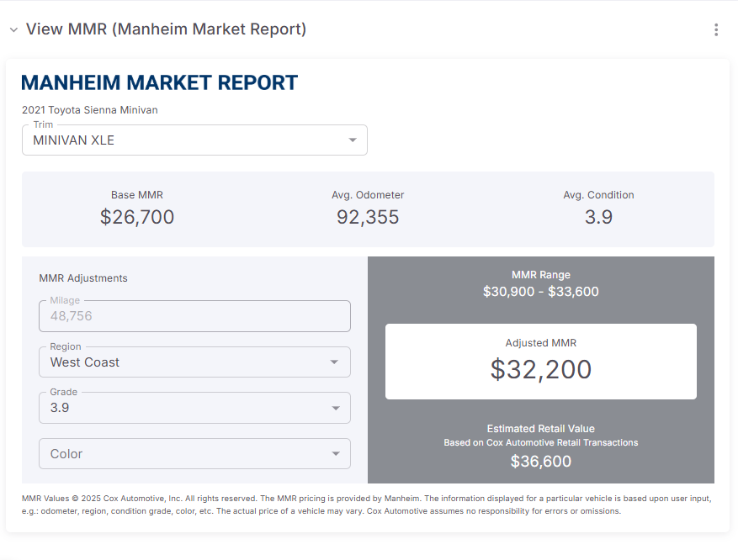Click the Grade dropdown arrow icon
The image size is (738, 560).
click(335, 408)
